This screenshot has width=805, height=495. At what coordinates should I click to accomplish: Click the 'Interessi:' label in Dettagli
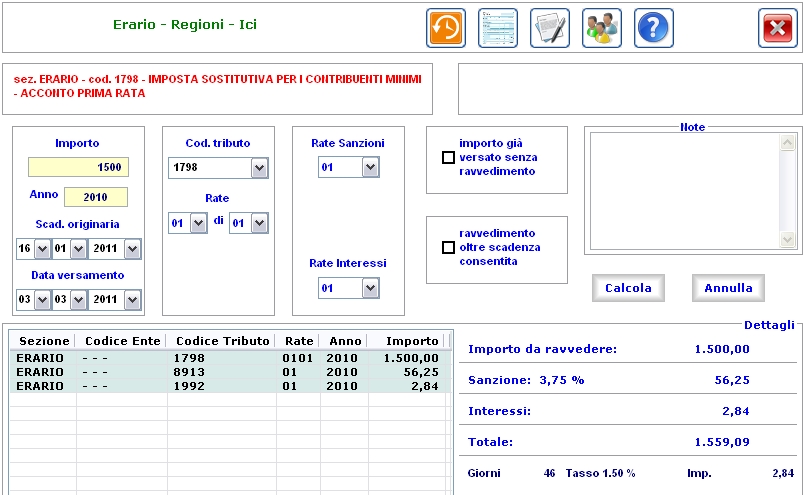(500, 411)
